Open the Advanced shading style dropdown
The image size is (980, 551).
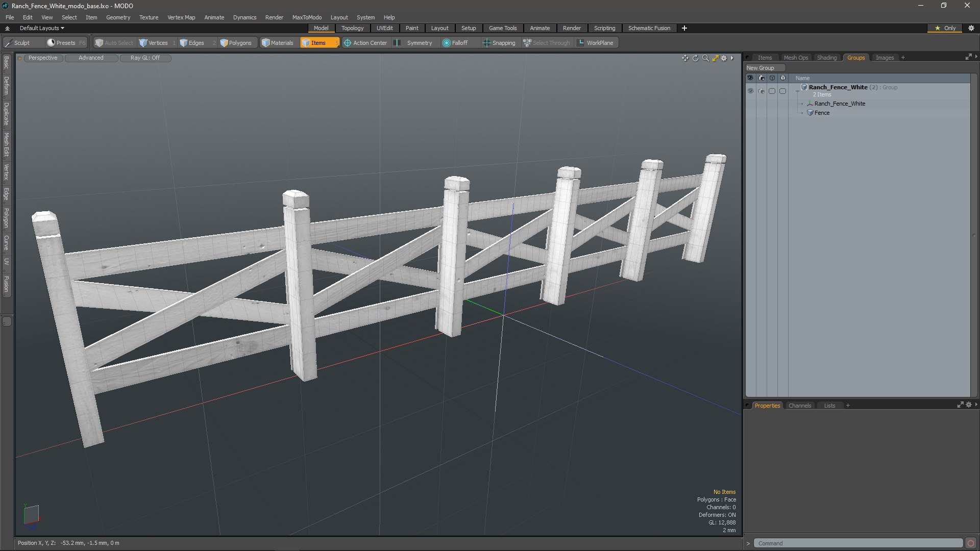[91, 58]
